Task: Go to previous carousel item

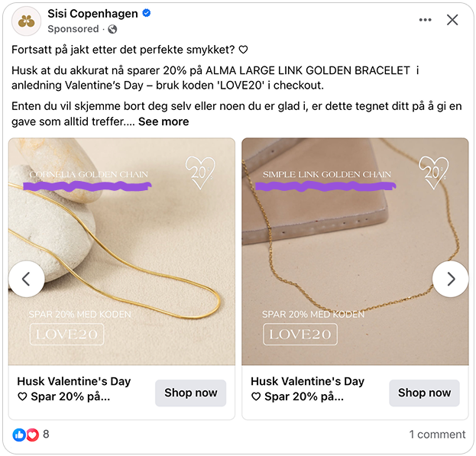Action: [x=27, y=279]
